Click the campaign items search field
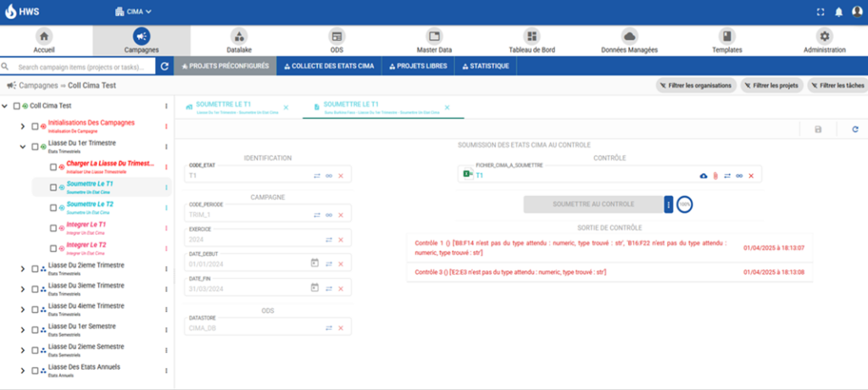The height and width of the screenshot is (390, 868). (85, 66)
